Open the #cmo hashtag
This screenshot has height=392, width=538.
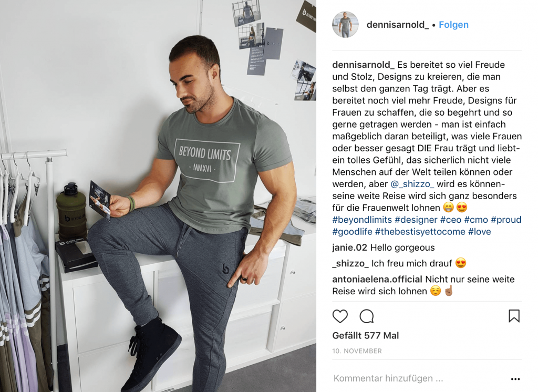point(476,220)
